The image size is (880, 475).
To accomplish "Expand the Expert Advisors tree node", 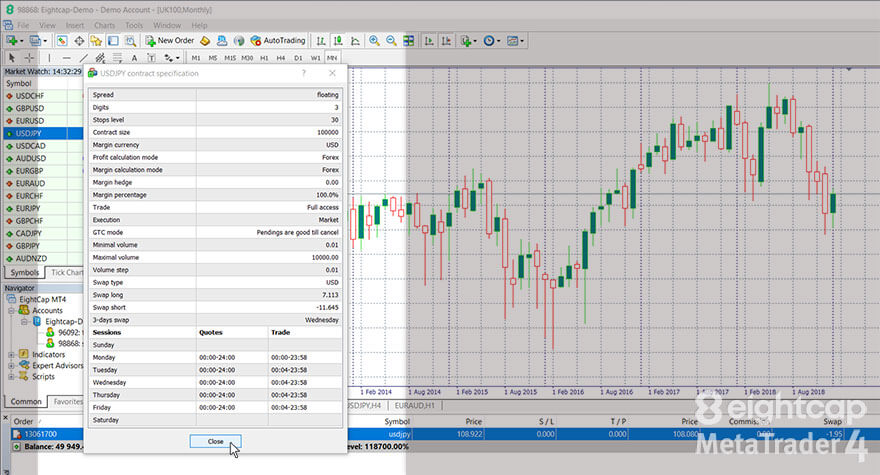I will [11, 366].
